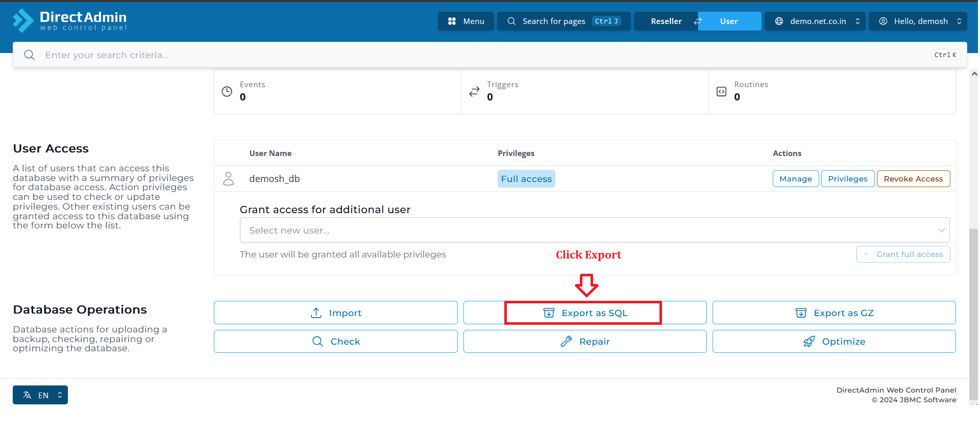Image resolution: width=980 pixels, height=440 pixels.
Task: Click the DirectAdmin logo
Action: [70, 21]
